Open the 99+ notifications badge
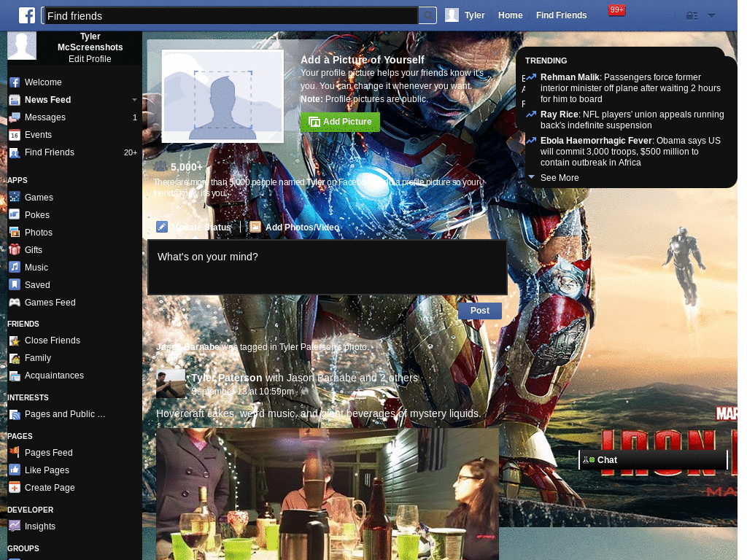The image size is (747, 560). pyautogui.click(x=616, y=10)
